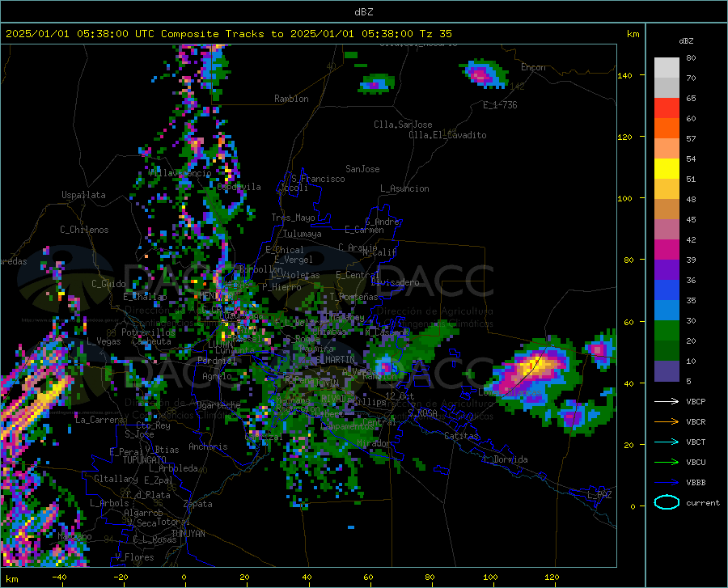Click the white VBCP arrow icon
Image resolution: width=728 pixels, height=588 pixels.
667,401
